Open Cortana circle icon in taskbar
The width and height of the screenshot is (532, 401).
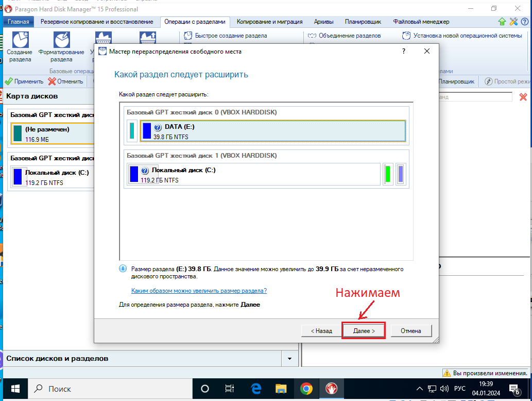point(205,389)
